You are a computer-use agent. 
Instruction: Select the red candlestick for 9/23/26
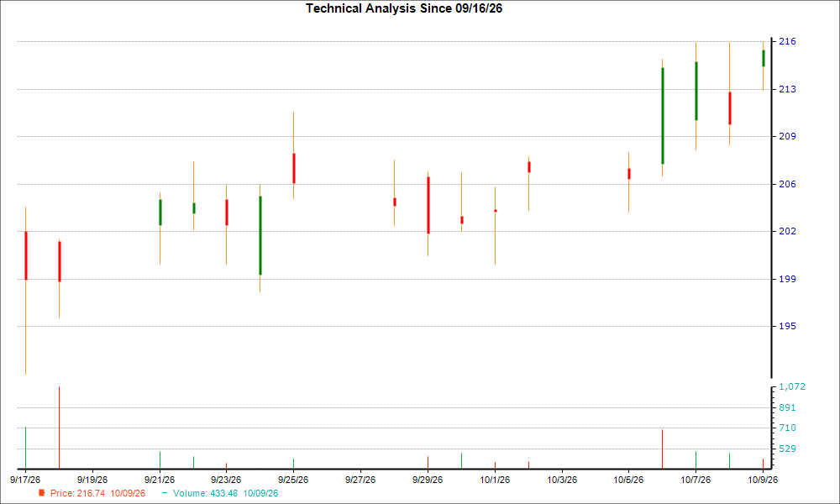pyautogui.click(x=227, y=213)
